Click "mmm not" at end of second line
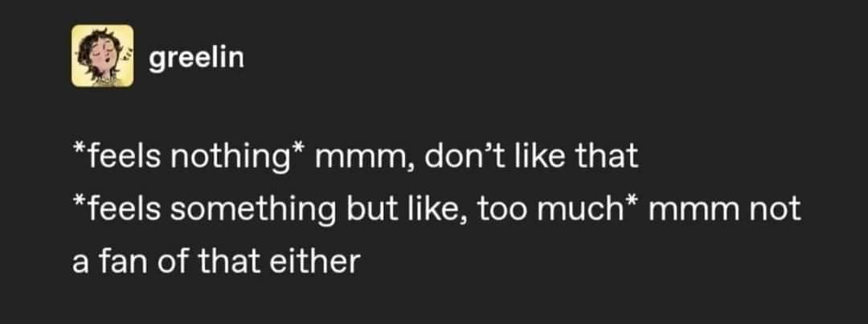 (723, 210)
